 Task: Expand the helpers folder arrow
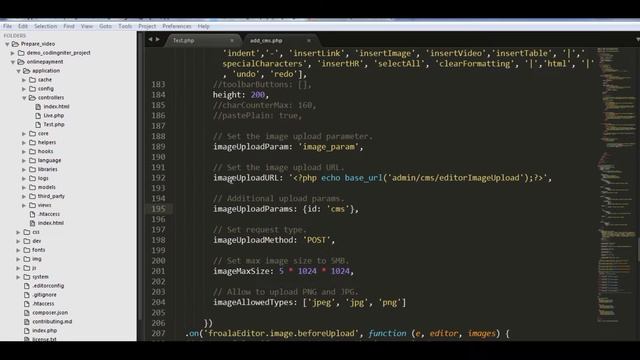[24, 142]
